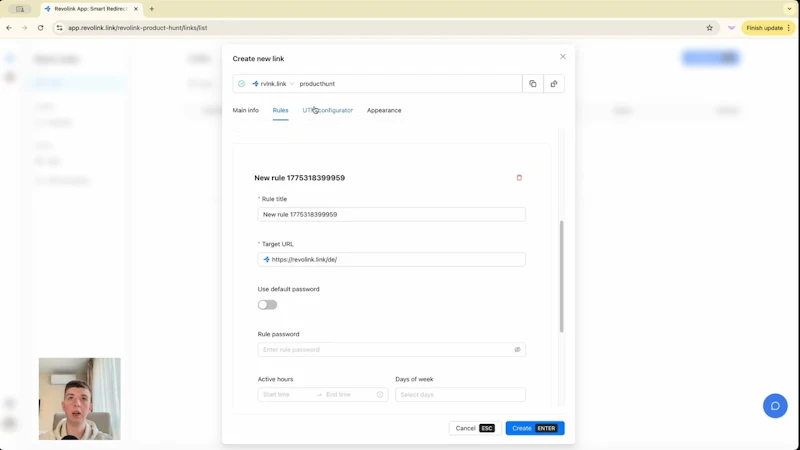The image size is (800, 450).
Task: Click the green check status icon in the link field
Action: click(x=241, y=84)
